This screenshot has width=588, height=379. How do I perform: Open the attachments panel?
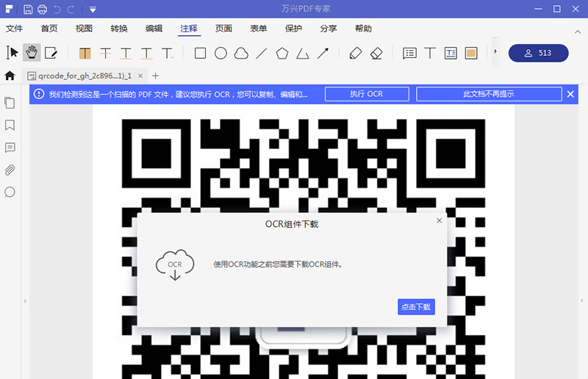pyautogui.click(x=10, y=170)
